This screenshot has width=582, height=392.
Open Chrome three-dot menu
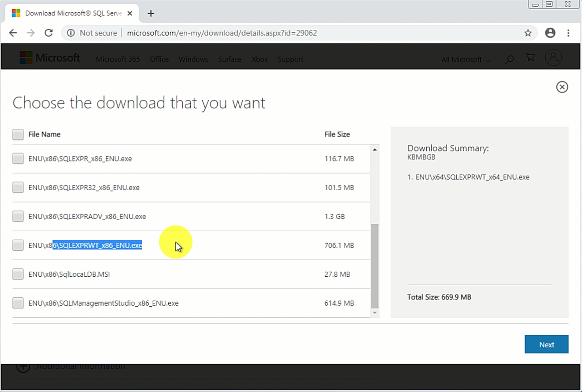[568, 33]
